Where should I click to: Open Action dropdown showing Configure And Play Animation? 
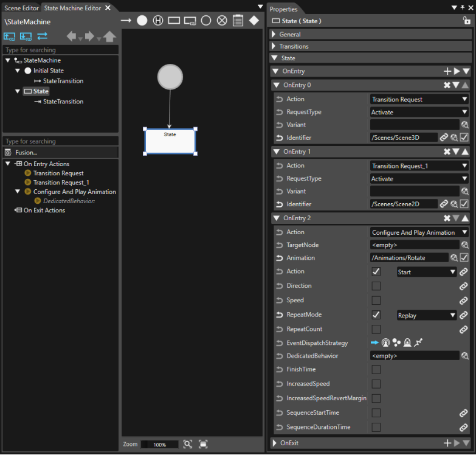click(419, 232)
